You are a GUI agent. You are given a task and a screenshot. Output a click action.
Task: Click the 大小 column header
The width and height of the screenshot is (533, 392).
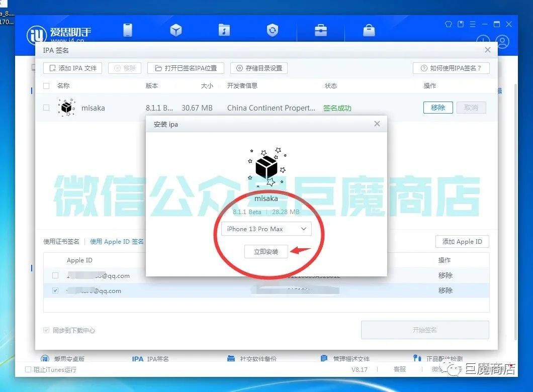pos(207,85)
